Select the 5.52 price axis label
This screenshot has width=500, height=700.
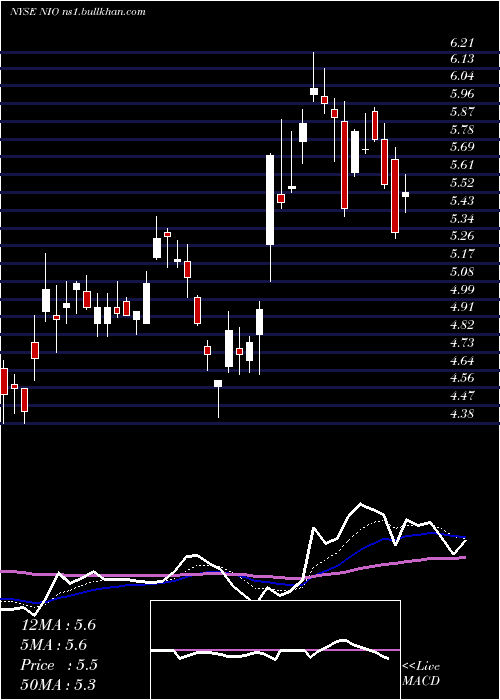pyautogui.click(x=462, y=183)
